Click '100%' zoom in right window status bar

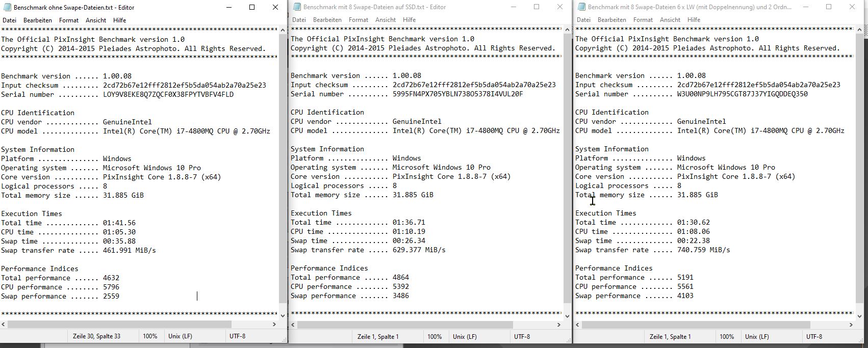point(727,336)
